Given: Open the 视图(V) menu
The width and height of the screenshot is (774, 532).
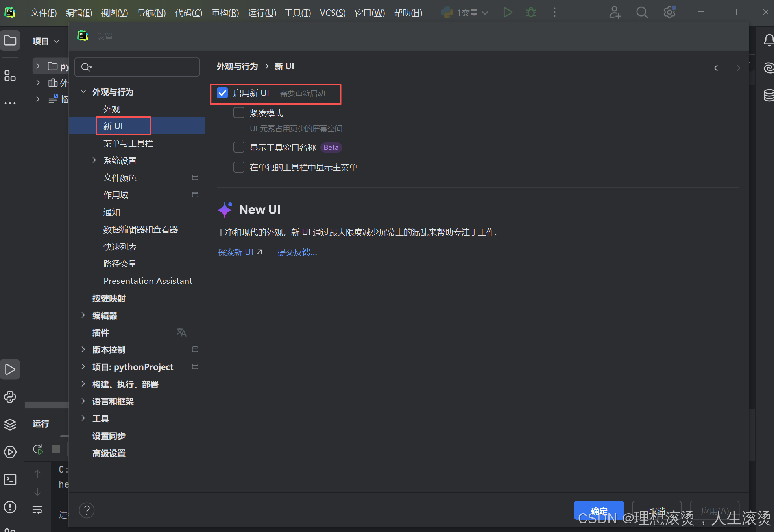Looking at the screenshot, I should pos(115,13).
